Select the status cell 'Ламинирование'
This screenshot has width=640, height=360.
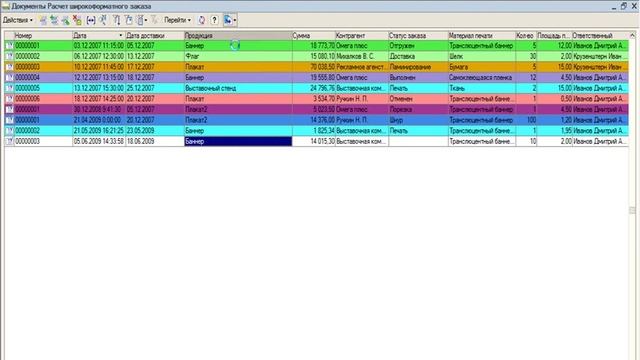click(x=418, y=67)
